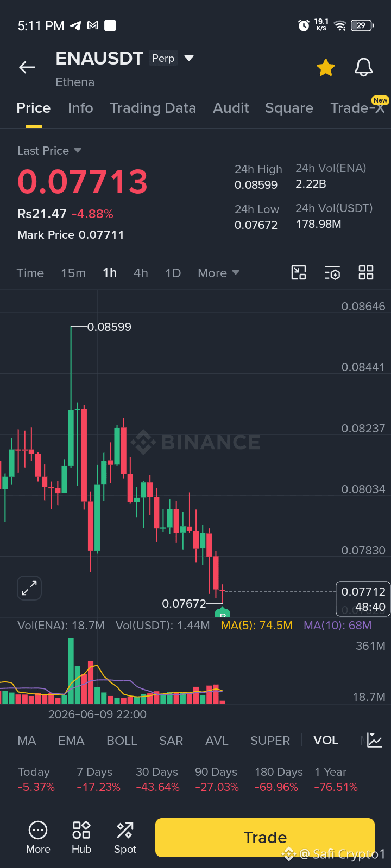
Task: Tap the 90 Days -27.03% performance
Action: pos(217,780)
